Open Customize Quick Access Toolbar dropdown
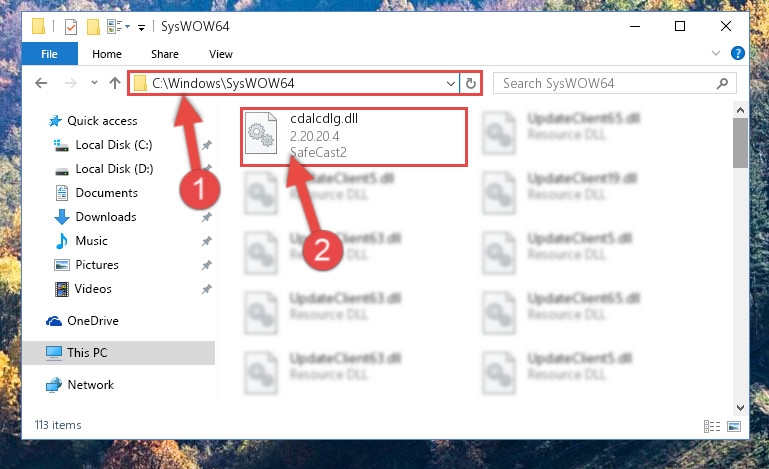769x469 pixels. [x=141, y=27]
